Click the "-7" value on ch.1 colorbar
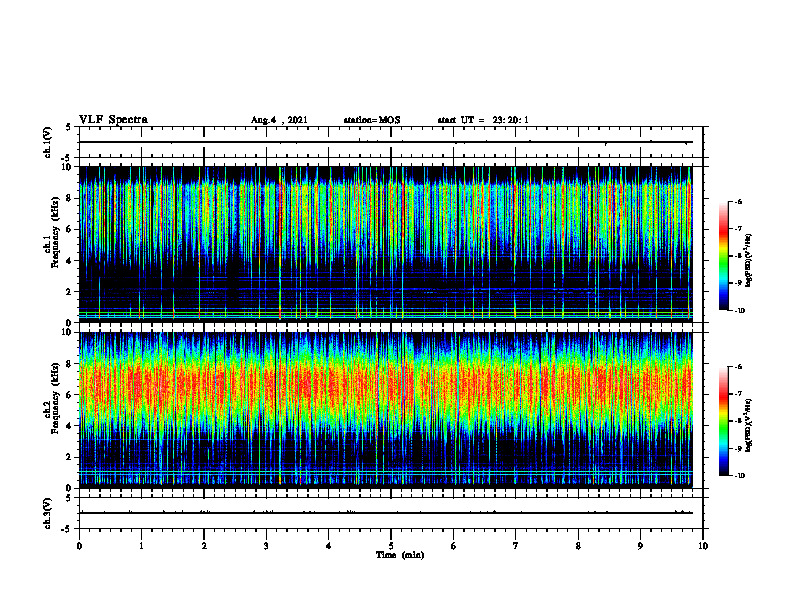This screenshot has height=612, width=792. point(738,229)
